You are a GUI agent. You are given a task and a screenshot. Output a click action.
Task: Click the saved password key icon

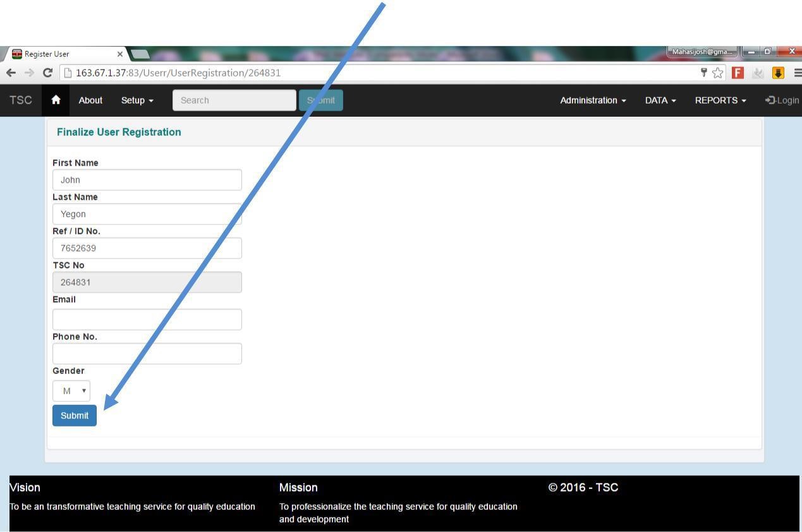(703, 73)
